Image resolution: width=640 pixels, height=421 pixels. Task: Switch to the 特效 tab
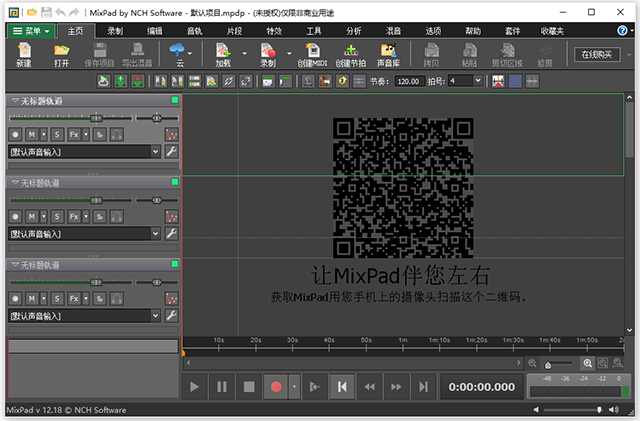[273, 31]
